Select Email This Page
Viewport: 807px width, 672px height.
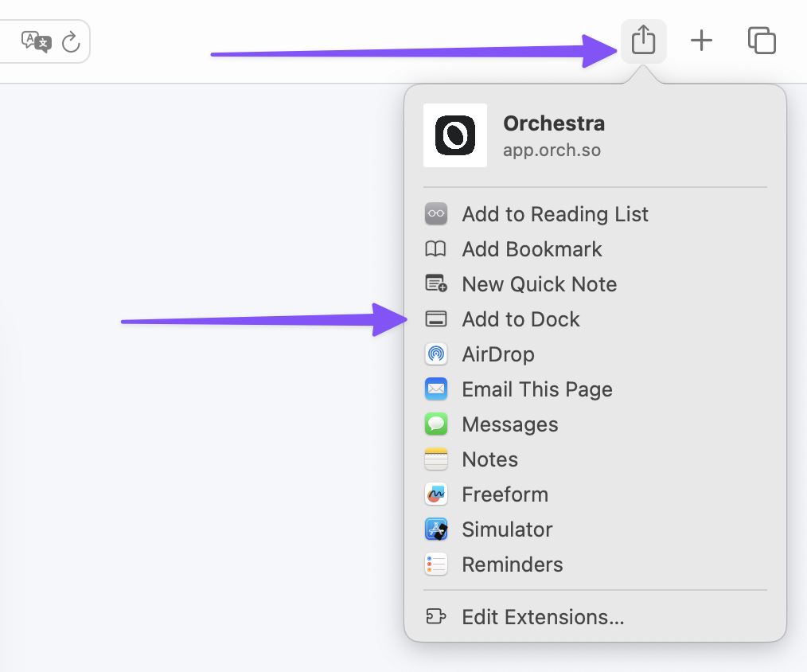[x=536, y=389]
